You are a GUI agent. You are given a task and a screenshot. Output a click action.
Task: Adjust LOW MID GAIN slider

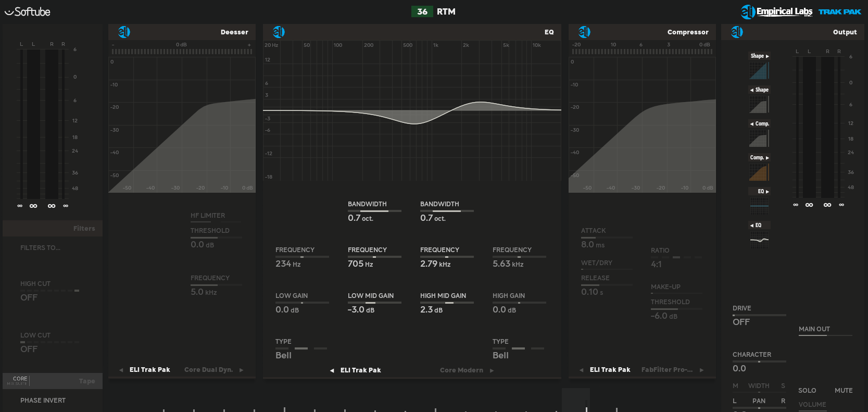pos(374,303)
